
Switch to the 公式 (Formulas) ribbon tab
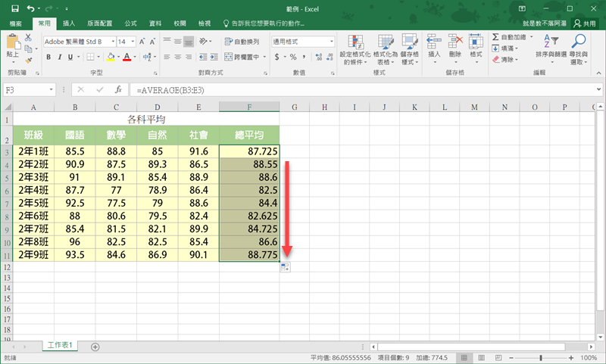click(130, 23)
